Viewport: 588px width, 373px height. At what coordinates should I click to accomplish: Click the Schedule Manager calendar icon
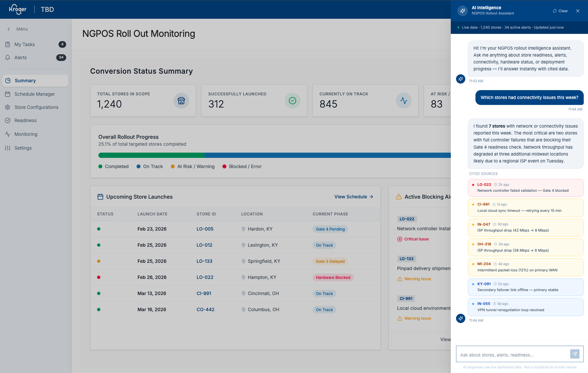point(8,94)
